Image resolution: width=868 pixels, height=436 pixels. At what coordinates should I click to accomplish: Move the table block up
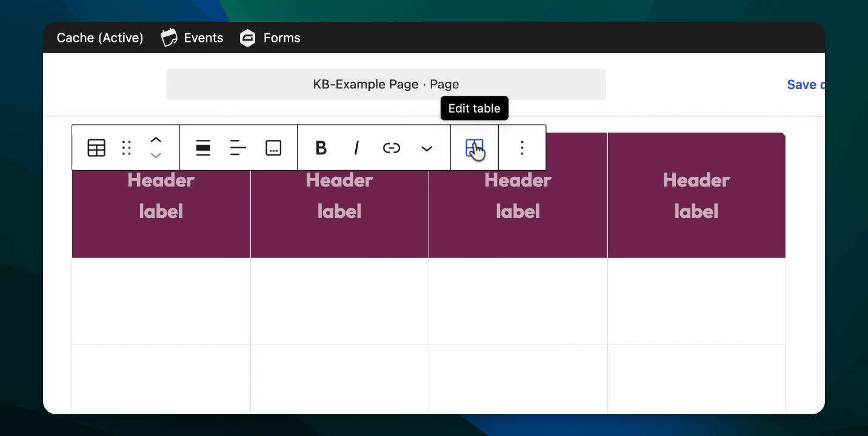[x=156, y=140]
